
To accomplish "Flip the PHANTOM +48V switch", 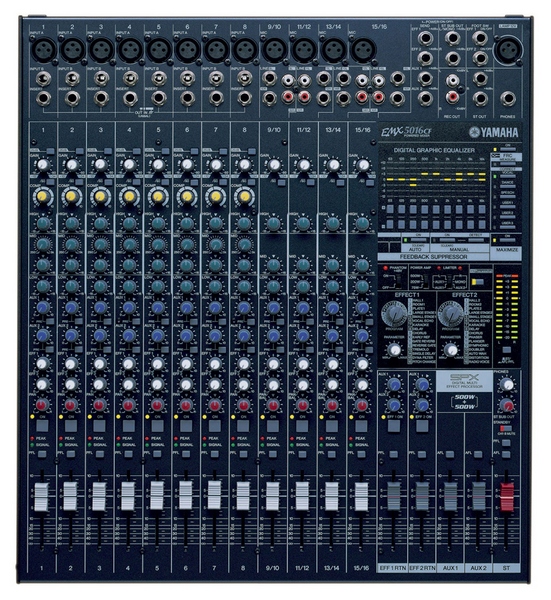I will click(x=398, y=281).
